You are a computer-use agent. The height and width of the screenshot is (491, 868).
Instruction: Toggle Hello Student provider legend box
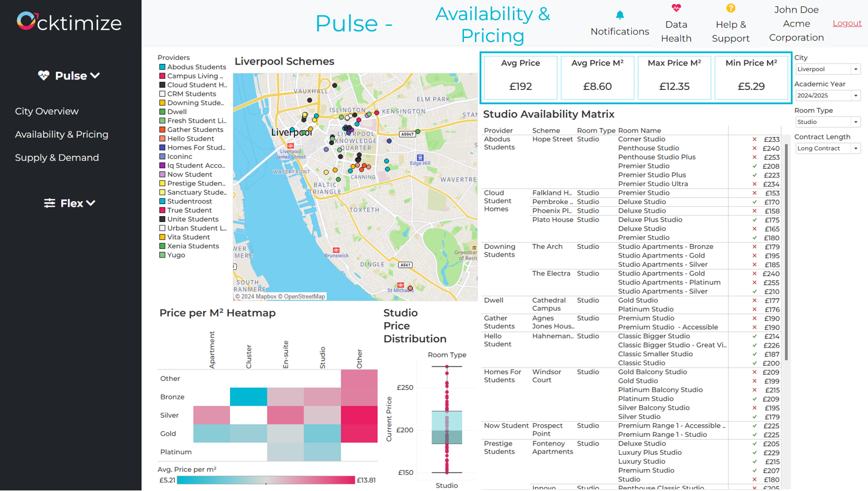pyautogui.click(x=163, y=139)
